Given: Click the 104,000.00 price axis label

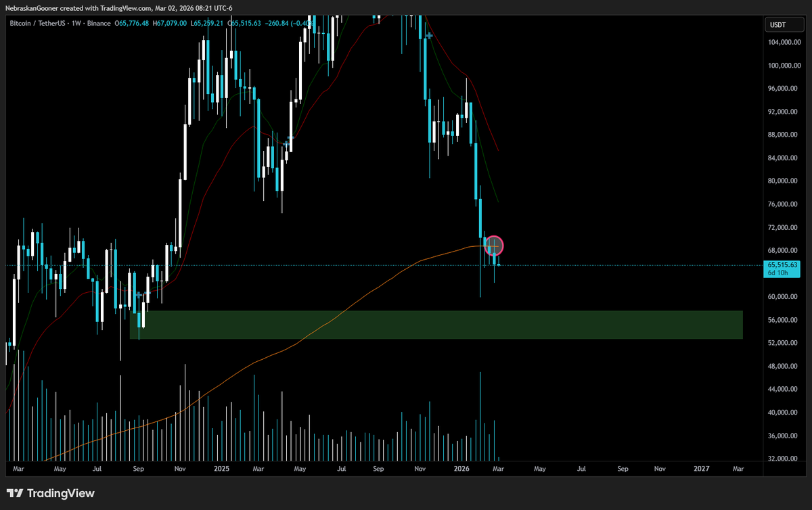Looking at the screenshot, I should coord(784,43).
